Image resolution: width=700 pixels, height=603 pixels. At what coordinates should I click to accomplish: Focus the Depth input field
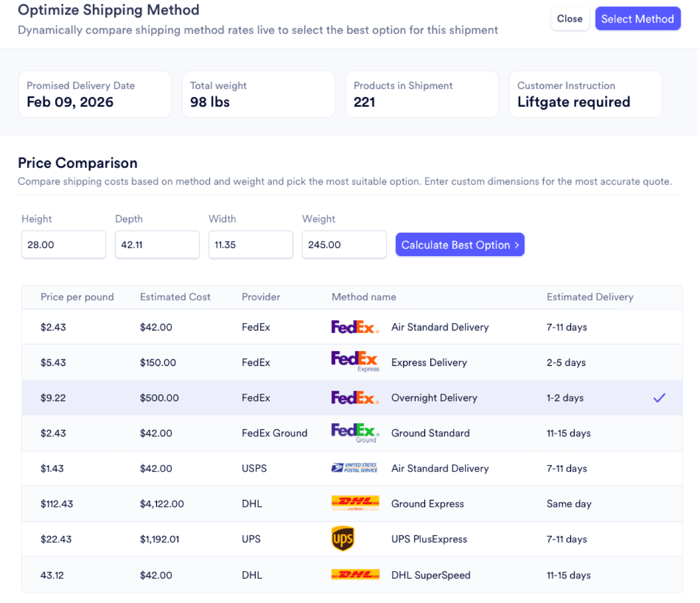click(x=157, y=245)
